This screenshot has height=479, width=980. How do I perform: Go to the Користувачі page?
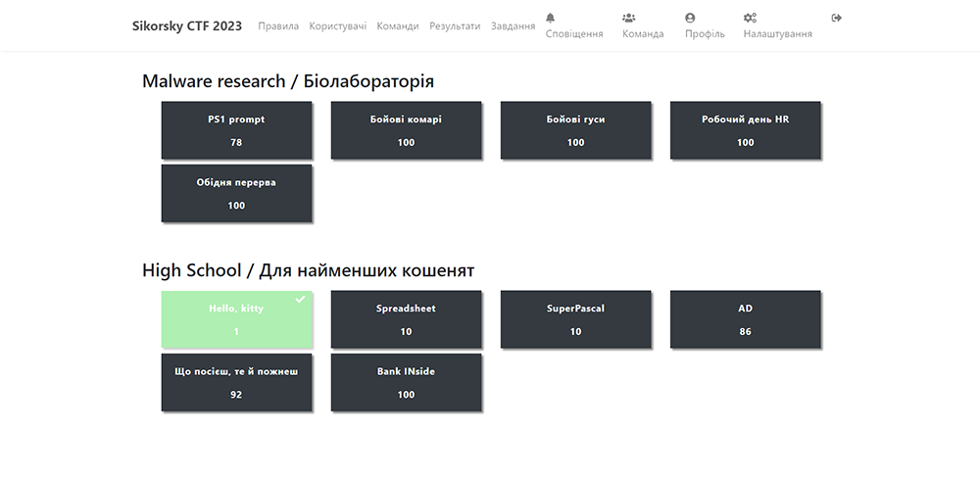click(337, 26)
